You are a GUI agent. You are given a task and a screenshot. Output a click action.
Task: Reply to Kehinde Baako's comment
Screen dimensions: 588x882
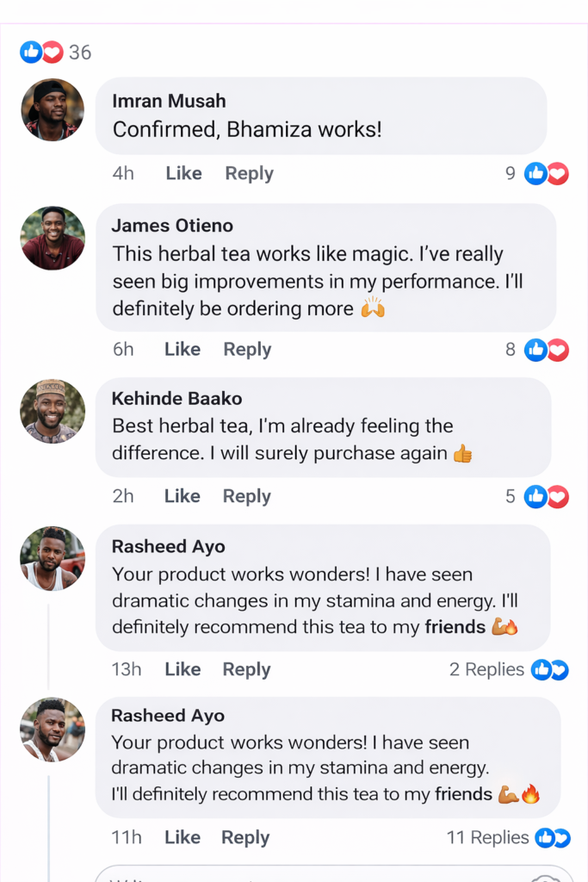coord(246,497)
